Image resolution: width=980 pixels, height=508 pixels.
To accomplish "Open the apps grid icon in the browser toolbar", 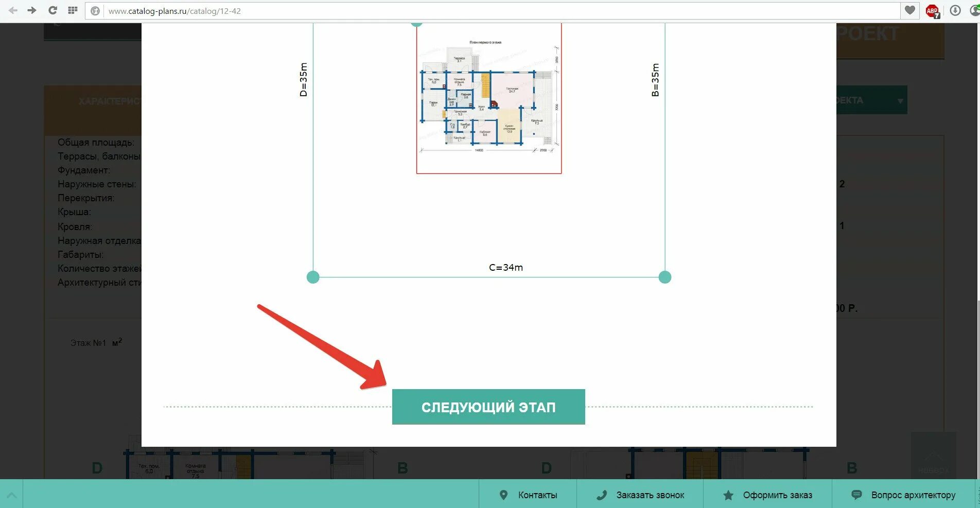I will click(x=73, y=10).
